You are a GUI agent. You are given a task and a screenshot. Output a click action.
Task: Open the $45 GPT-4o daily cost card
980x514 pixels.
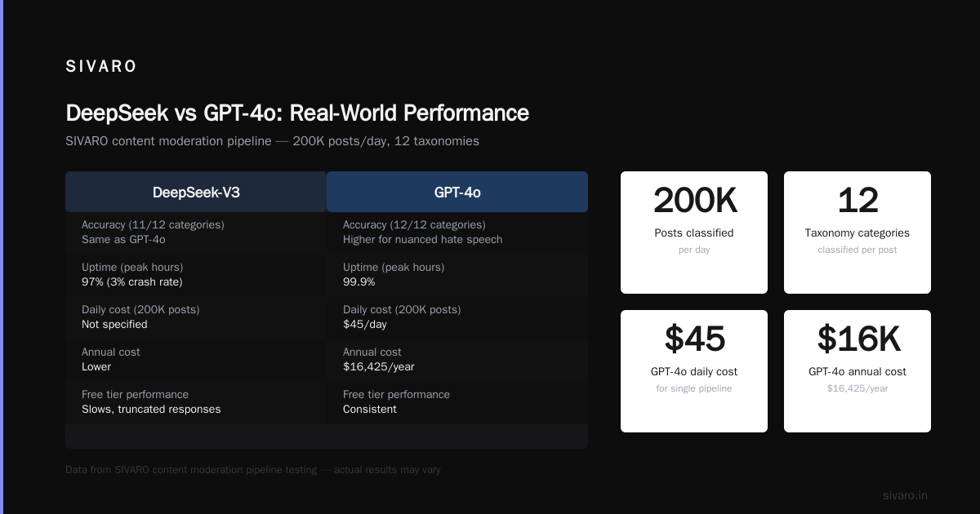[694, 371]
